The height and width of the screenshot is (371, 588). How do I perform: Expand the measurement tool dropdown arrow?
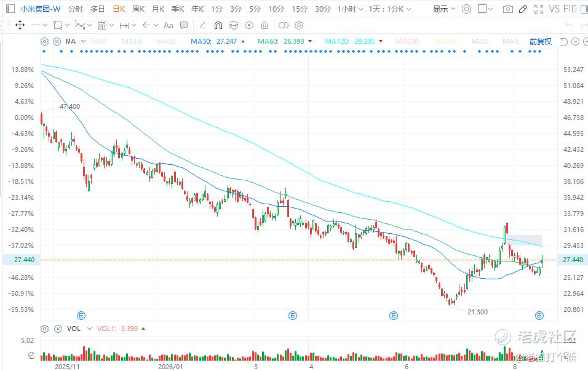point(112,25)
